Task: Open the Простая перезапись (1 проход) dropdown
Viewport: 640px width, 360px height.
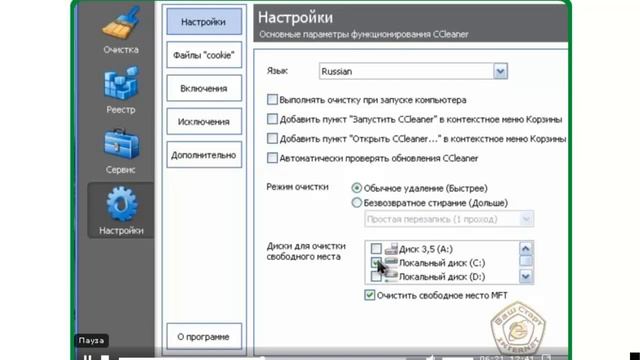Action: tap(449, 219)
